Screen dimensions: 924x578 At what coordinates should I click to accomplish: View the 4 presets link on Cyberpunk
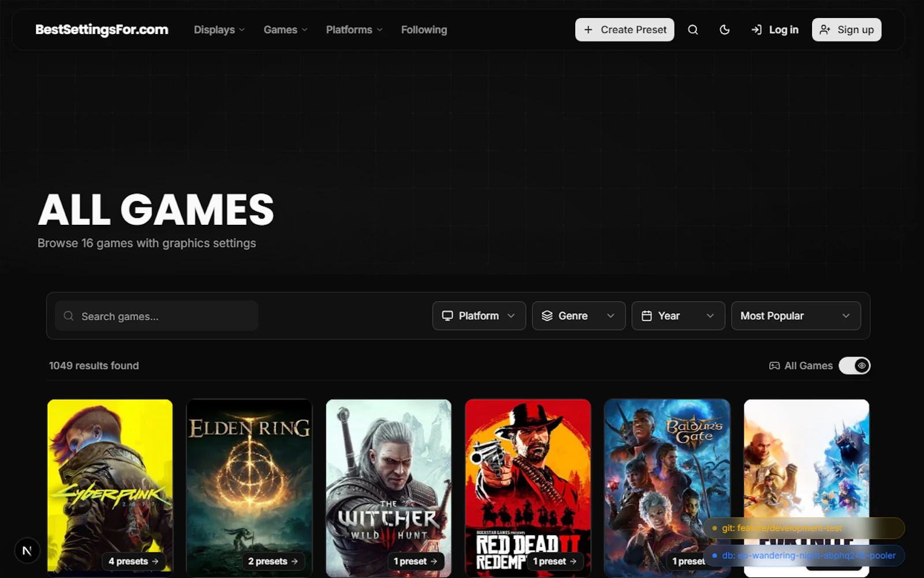133,561
